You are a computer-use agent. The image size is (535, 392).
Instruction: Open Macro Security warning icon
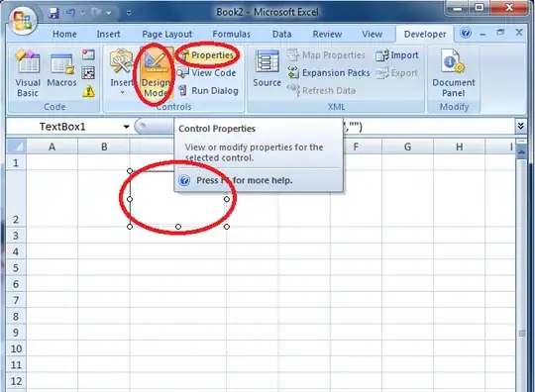(88, 91)
